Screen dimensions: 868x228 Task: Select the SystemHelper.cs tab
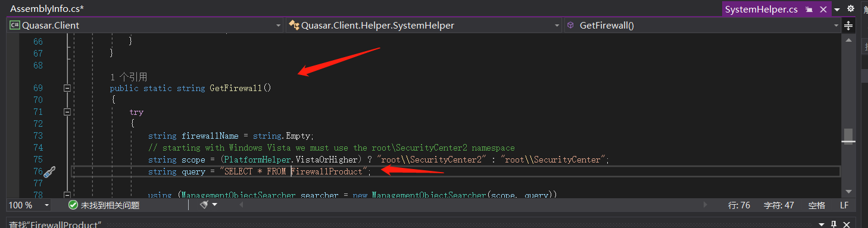point(761,10)
